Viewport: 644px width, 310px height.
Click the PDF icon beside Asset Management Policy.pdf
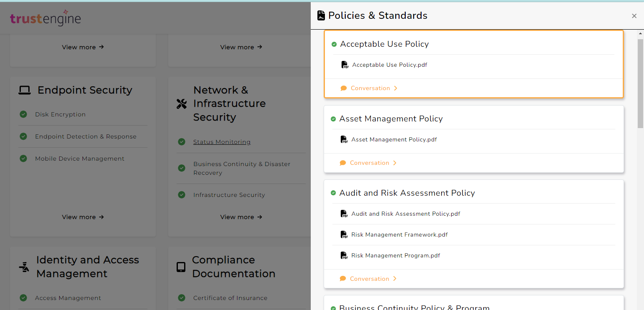(344, 139)
